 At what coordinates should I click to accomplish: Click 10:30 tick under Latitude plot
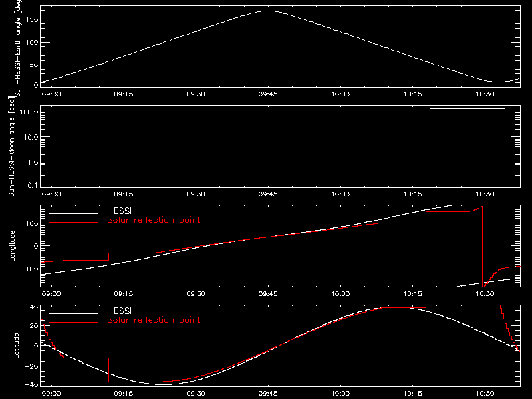(485, 393)
